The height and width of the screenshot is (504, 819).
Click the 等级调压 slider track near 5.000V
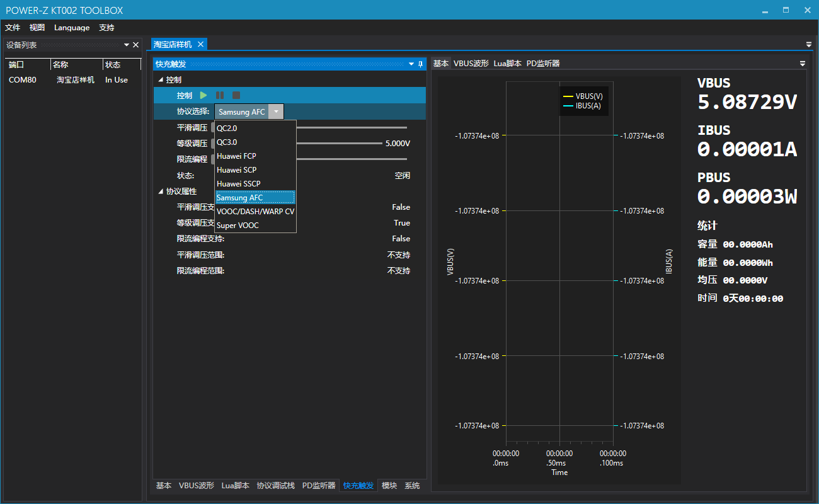(340, 144)
